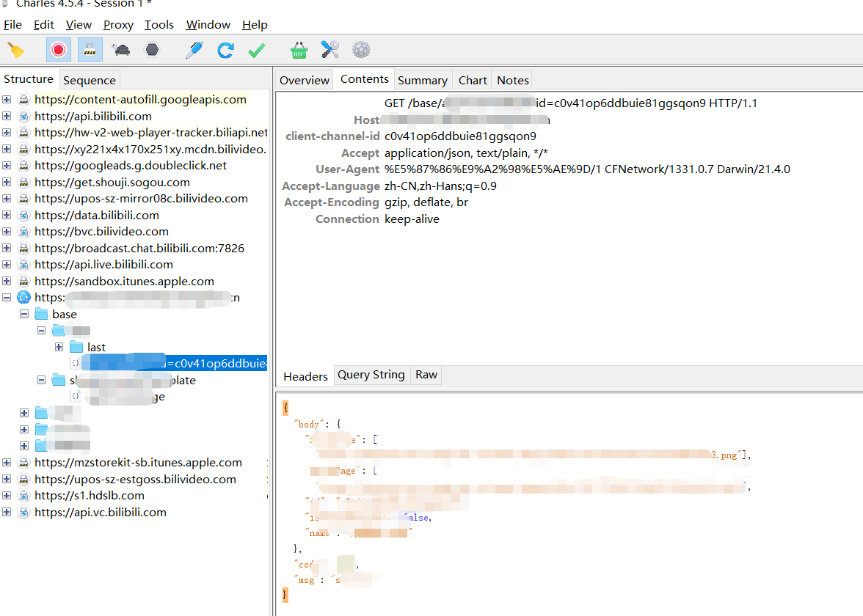Click the User-Agent header value
This screenshot has height=616, width=863.
(x=587, y=169)
